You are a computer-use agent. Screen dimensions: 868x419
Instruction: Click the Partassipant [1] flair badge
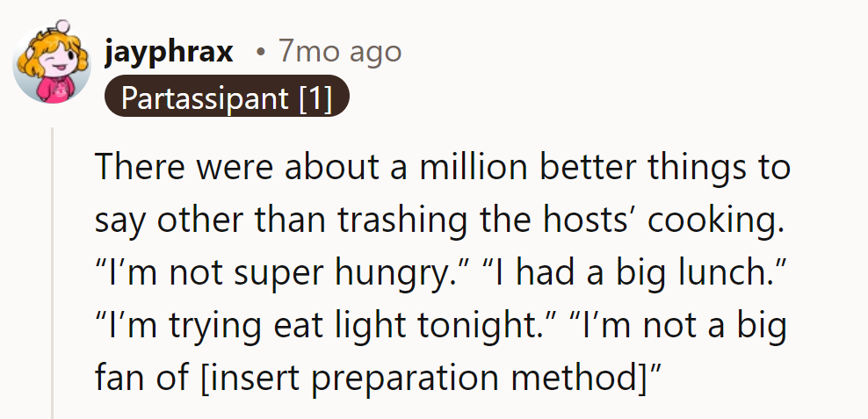[x=227, y=98]
